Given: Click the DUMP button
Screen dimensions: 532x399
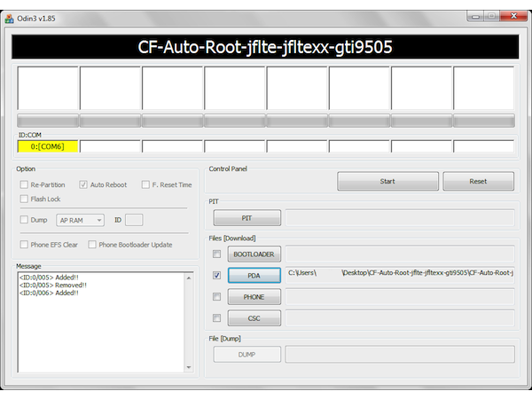Looking at the screenshot, I should (x=247, y=355).
